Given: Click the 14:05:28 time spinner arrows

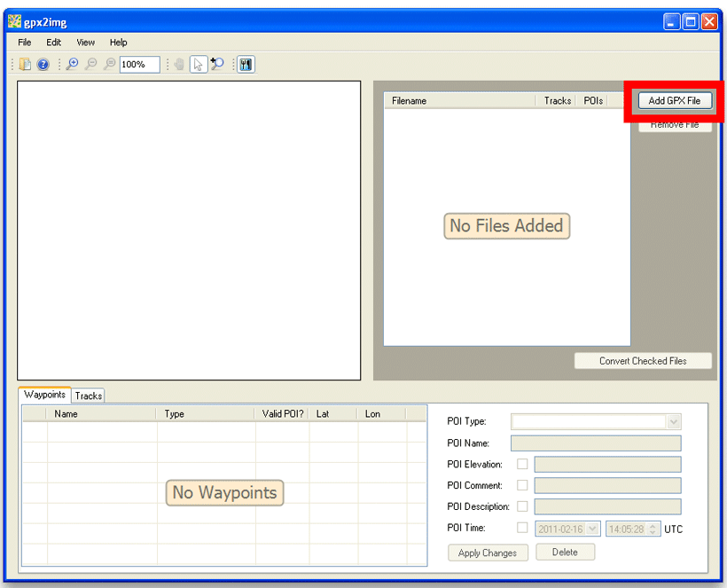Looking at the screenshot, I should point(653,529).
